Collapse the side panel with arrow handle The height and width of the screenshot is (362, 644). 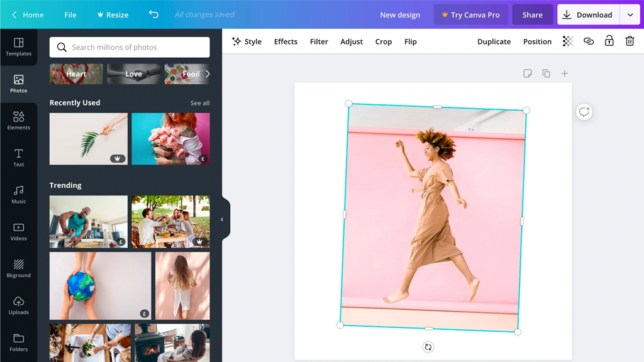(x=222, y=219)
